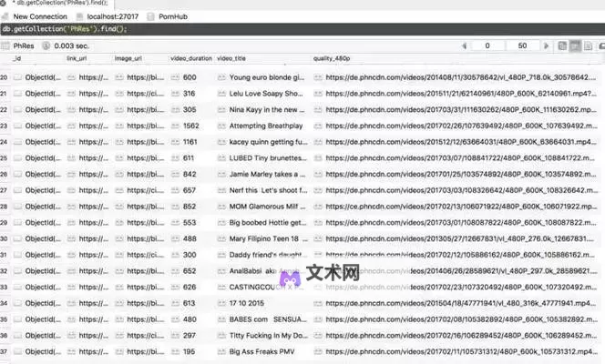Click the _id column header
The width and height of the screenshot is (605, 364).
(x=16, y=58)
